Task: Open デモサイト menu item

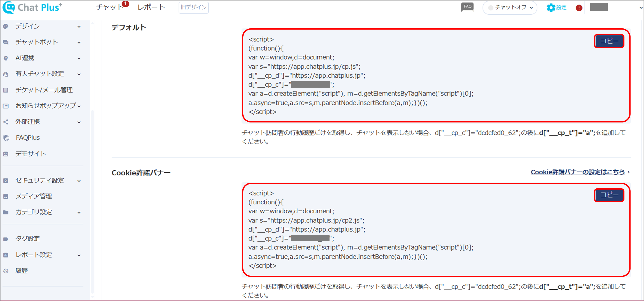Action: 30,154
